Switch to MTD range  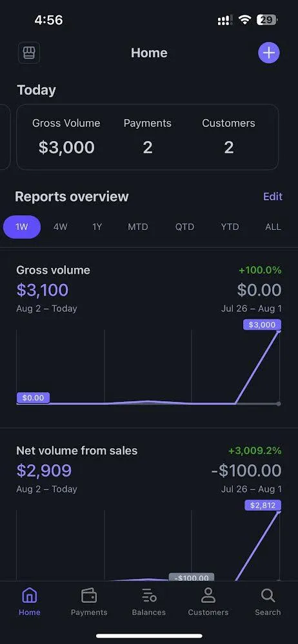(x=138, y=227)
